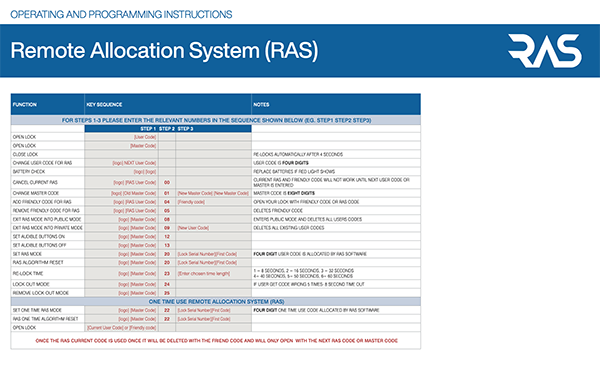600x369 pixels.
Task: Click the RAS logo in the blue banner
Action: 545,51
